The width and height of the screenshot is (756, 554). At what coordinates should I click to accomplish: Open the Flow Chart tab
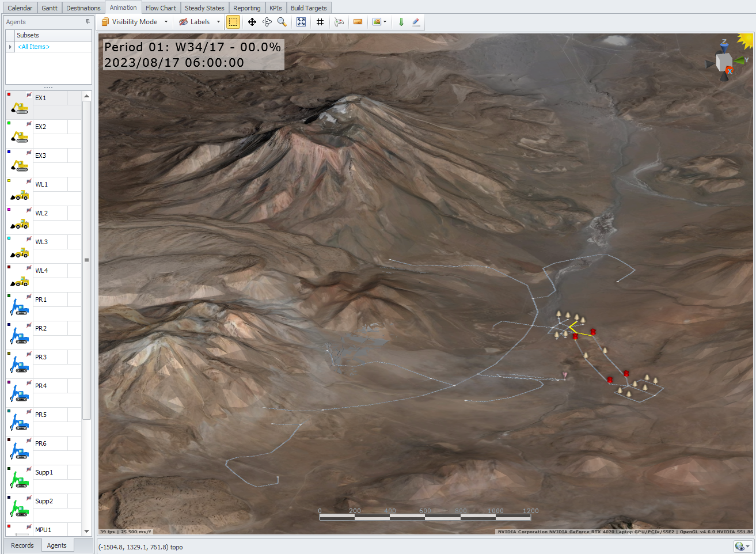pos(161,8)
